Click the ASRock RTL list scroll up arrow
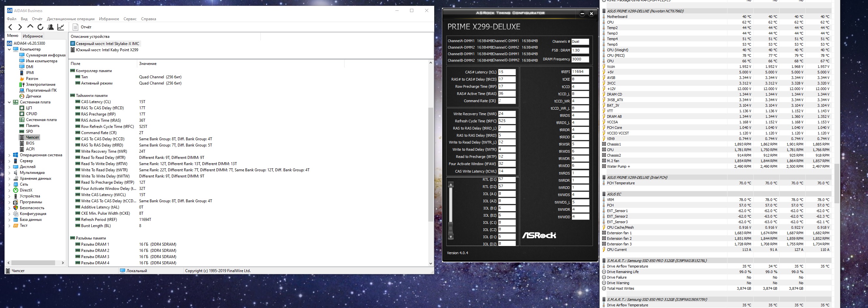Image resolution: width=868 pixels, height=308 pixels. [451, 185]
